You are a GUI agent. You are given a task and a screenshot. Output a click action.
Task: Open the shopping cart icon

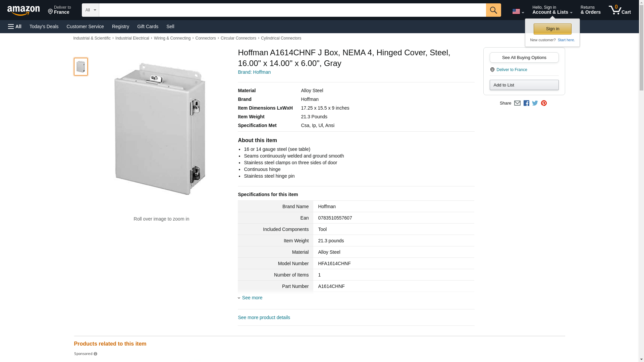(x=619, y=10)
